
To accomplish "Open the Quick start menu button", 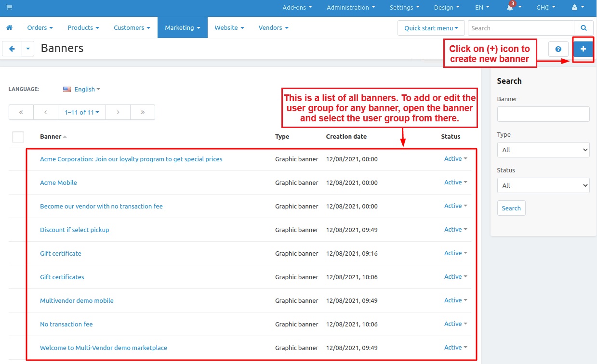I will click(x=431, y=28).
